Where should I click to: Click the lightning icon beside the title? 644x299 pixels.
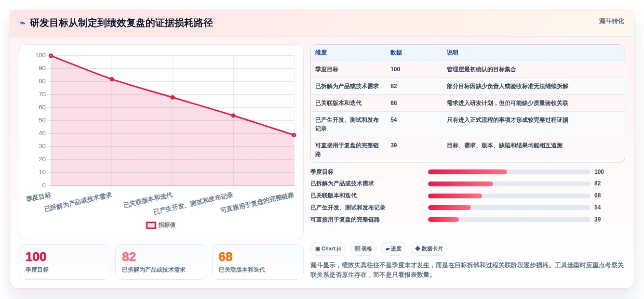coord(23,23)
